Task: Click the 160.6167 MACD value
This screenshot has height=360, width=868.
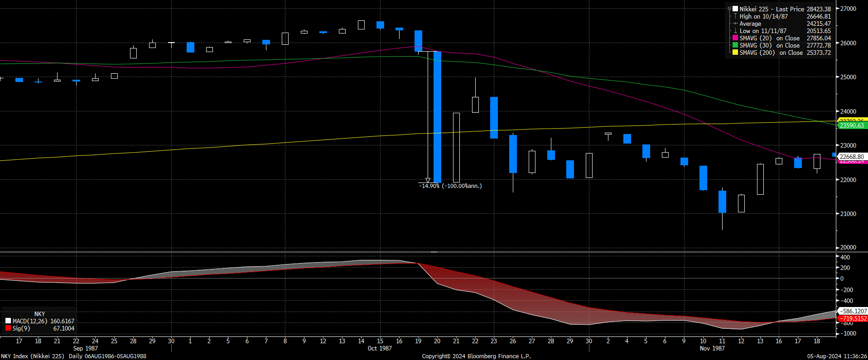Action: pos(62,321)
